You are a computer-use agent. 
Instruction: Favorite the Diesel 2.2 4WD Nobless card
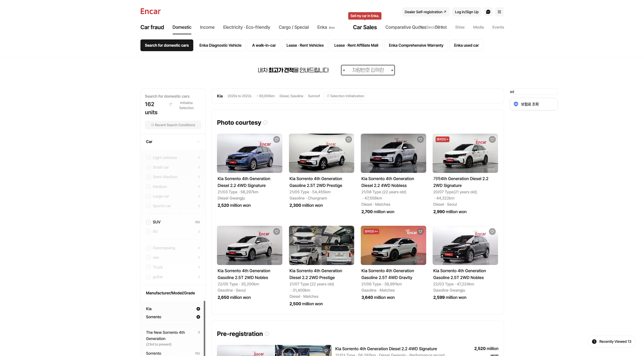420,139
